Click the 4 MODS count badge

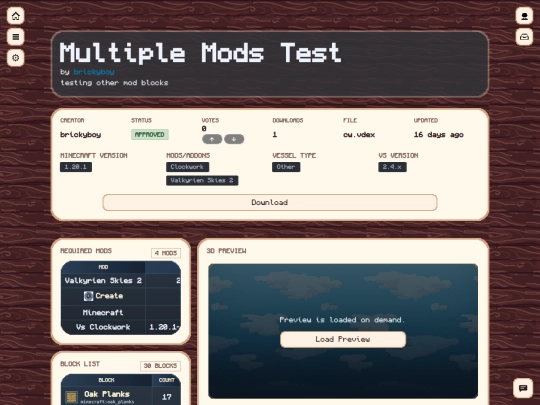click(x=166, y=253)
